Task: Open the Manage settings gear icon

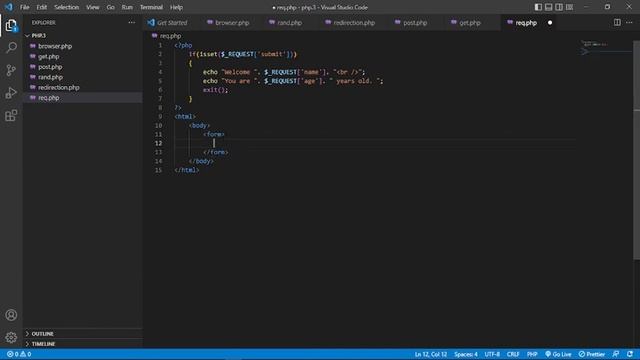Action: [x=11, y=337]
